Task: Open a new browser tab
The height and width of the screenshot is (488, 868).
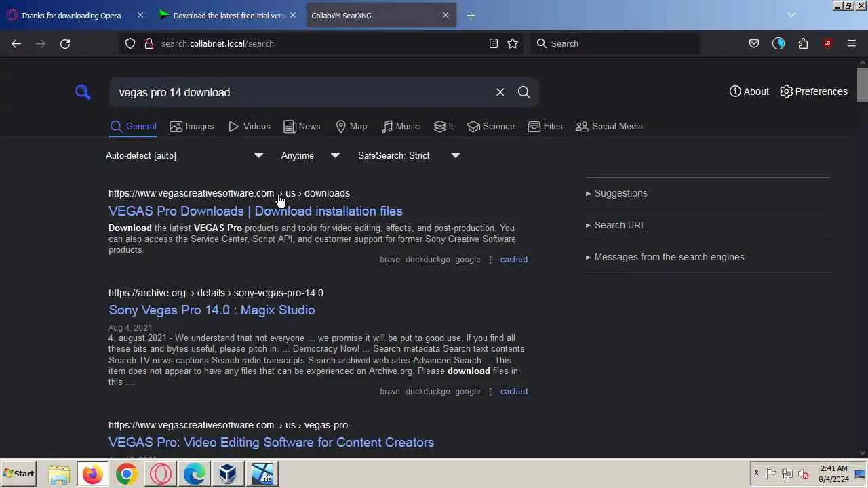Action: point(471,15)
